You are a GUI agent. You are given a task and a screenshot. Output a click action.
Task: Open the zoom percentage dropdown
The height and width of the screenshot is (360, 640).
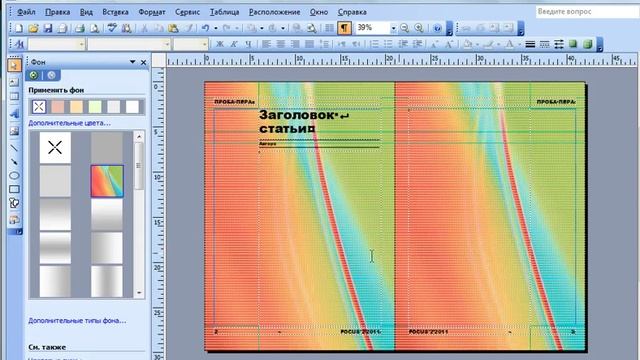click(393, 28)
